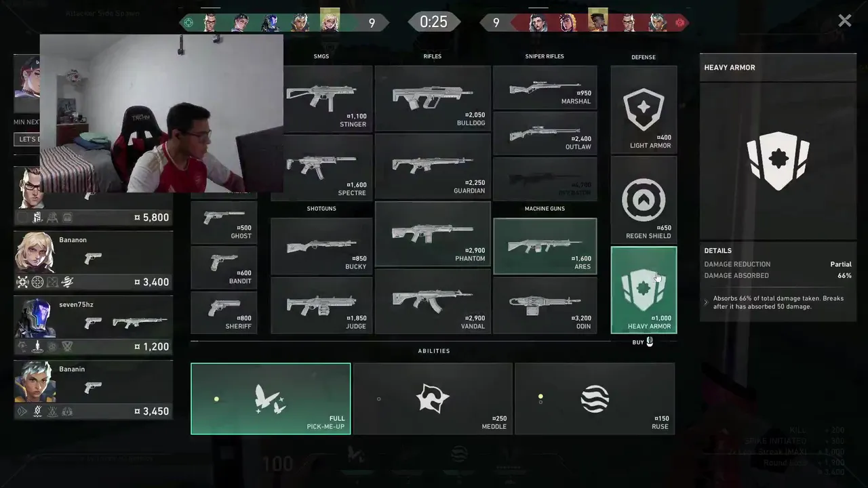Image resolution: width=868 pixels, height=488 pixels.
Task: Click the RIFLES category header
Action: (433, 56)
